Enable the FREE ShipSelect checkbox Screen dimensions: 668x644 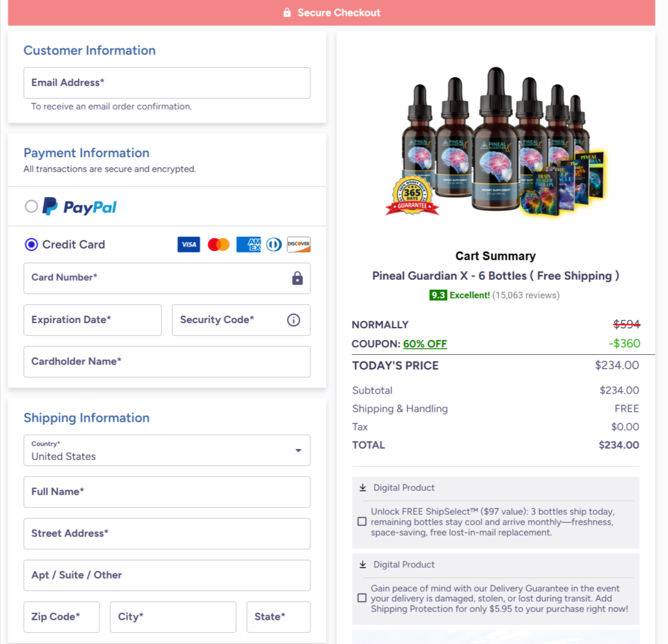(362, 522)
